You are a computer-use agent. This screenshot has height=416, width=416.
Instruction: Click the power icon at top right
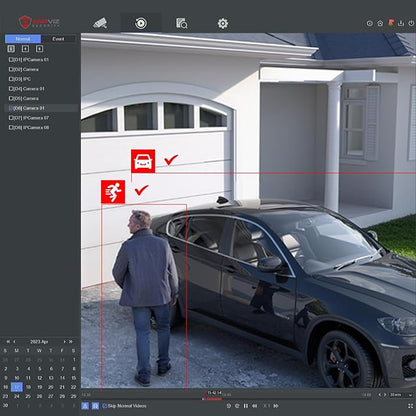point(411,23)
